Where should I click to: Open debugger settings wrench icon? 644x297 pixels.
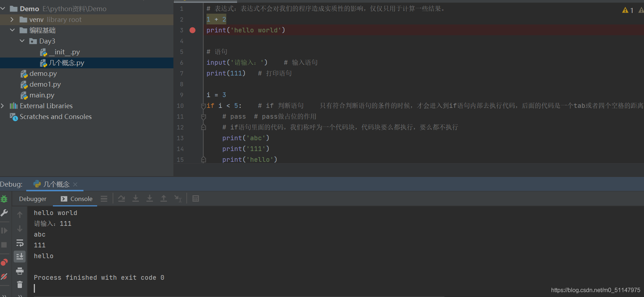(x=4, y=213)
